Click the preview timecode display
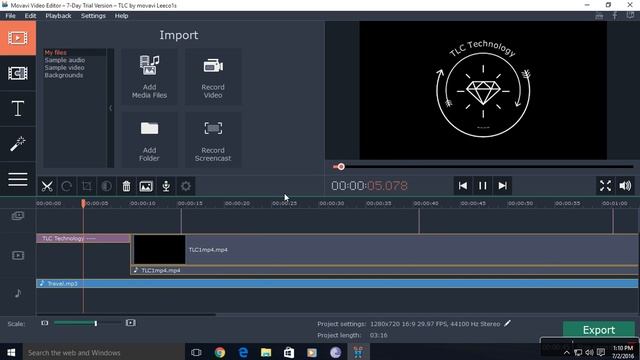 (369, 186)
